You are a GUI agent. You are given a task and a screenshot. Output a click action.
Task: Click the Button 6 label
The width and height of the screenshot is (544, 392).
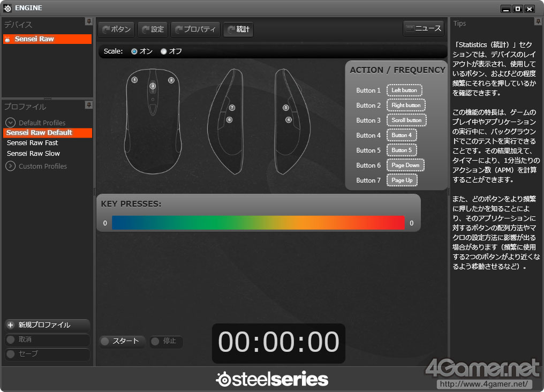point(368,165)
